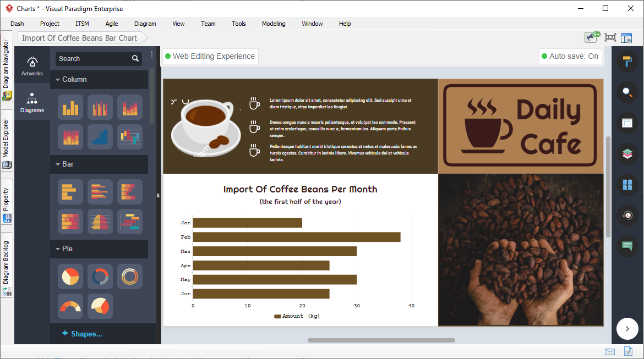Open the Diagram Backlog side tab
The width and height of the screenshot is (644, 359).
(x=7, y=266)
